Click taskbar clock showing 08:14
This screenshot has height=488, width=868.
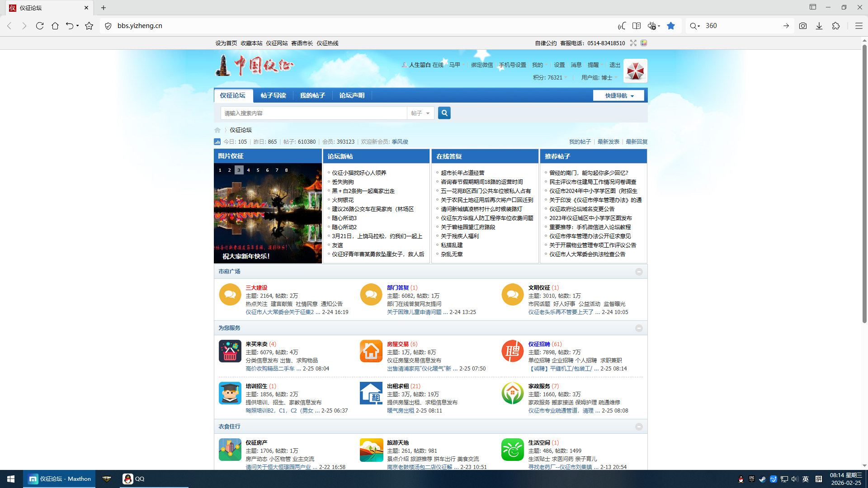click(x=846, y=479)
